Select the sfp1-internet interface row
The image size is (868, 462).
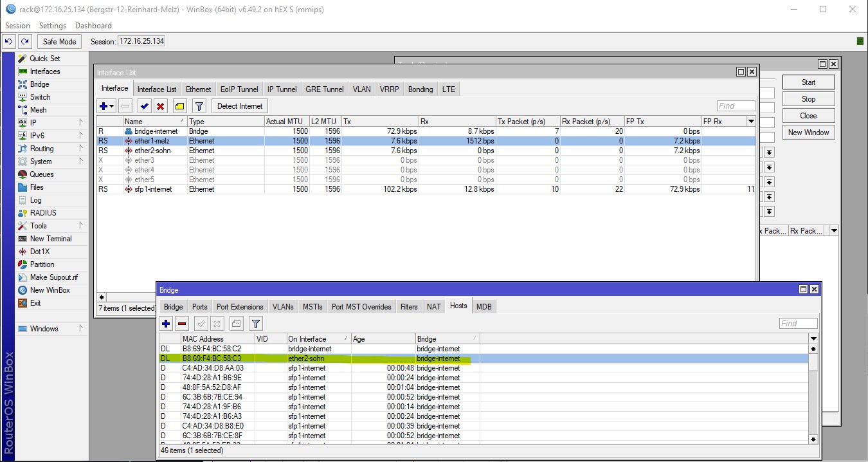pyautogui.click(x=153, y=189)
